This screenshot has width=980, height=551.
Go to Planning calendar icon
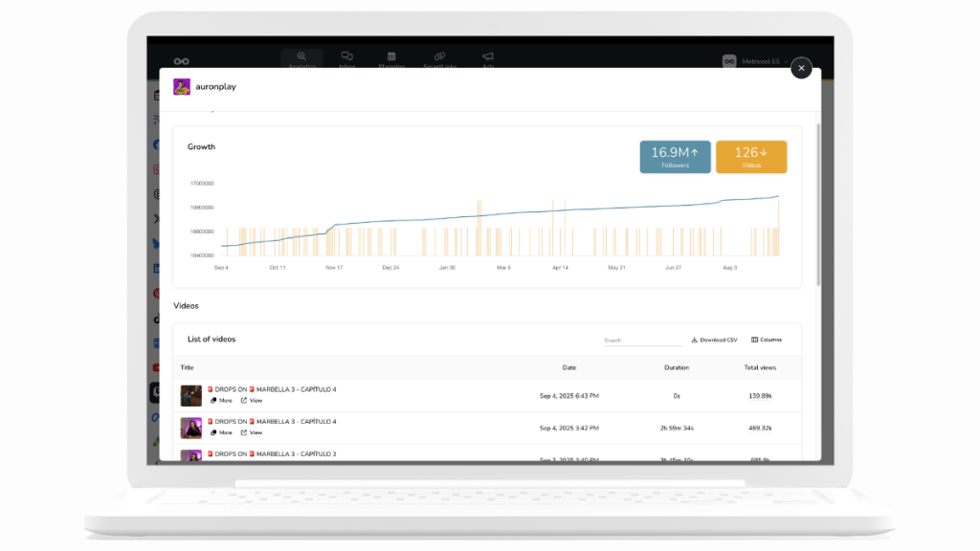392,59
